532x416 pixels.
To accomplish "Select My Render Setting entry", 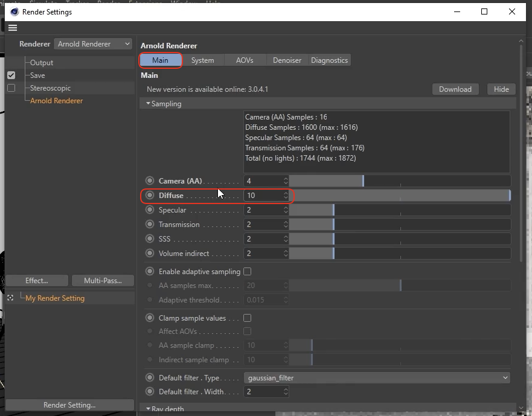I will pyautogui.click(x=55, y=298).
